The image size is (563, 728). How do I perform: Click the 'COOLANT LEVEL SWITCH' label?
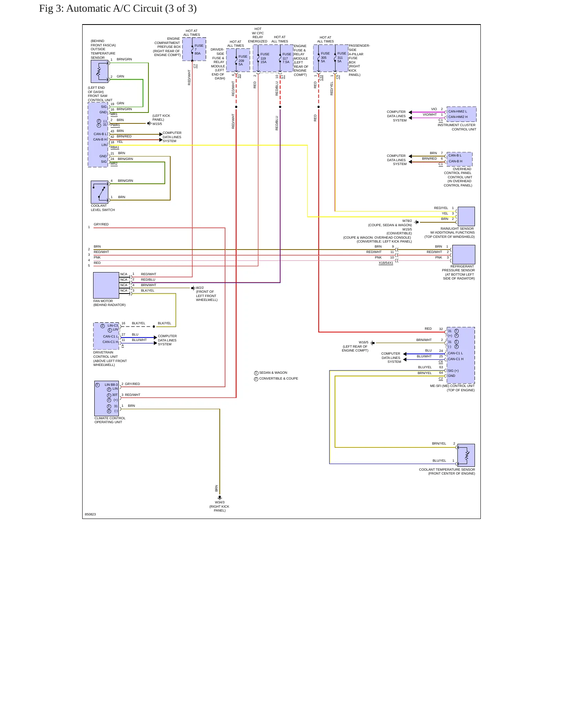pyautogui.click(x=103, y=208)
